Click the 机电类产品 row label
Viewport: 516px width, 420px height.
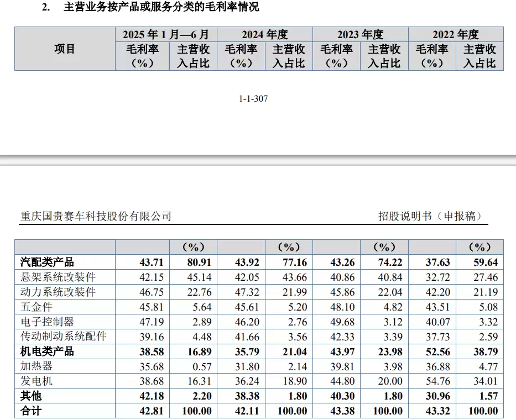point(47,351)
